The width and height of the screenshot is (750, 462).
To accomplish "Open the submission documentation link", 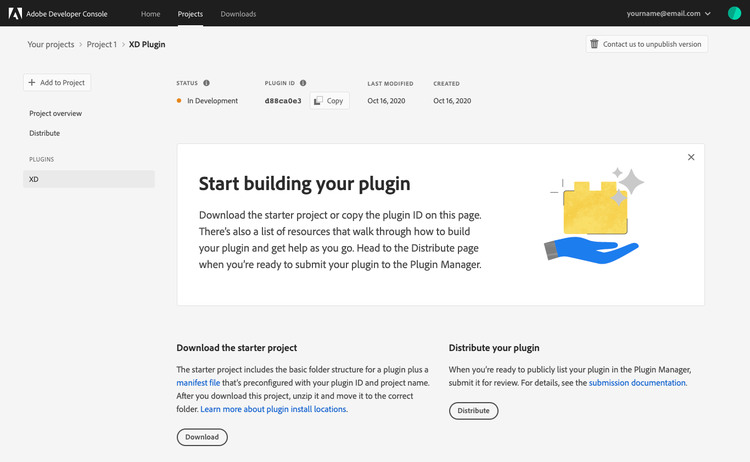I will tap(637, 383).
